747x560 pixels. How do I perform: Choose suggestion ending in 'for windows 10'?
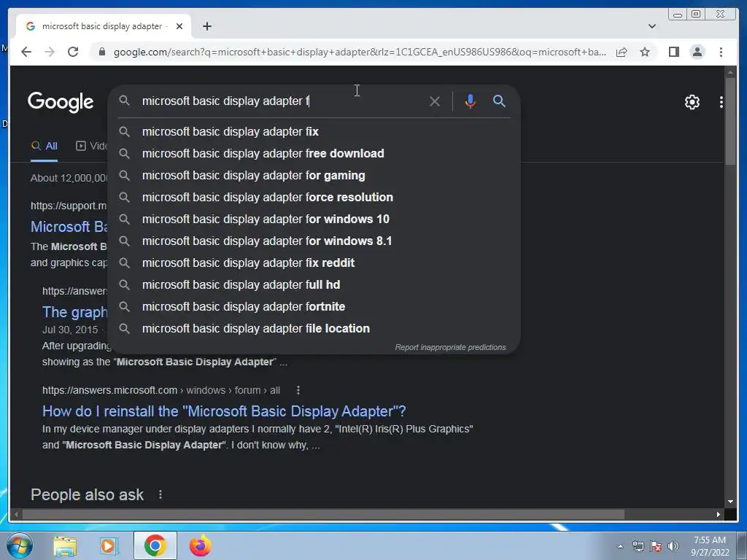[x=314, y=219]
